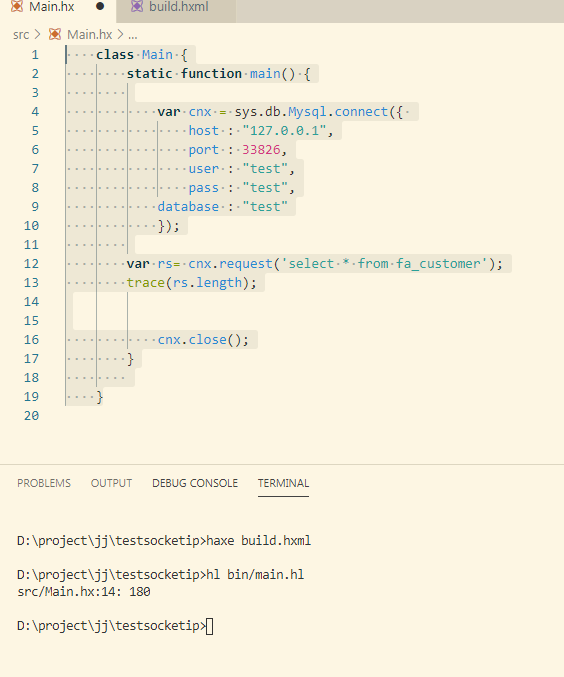Click the purple file icon on build.hxml tab
This screenshot has width=564, height=677.
pyautogui.click(x=136, y=6)
